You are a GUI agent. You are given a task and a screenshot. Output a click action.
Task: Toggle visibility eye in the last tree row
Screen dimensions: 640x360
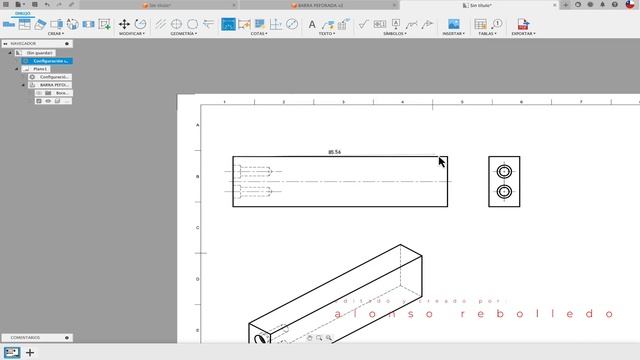click(48, 101)
